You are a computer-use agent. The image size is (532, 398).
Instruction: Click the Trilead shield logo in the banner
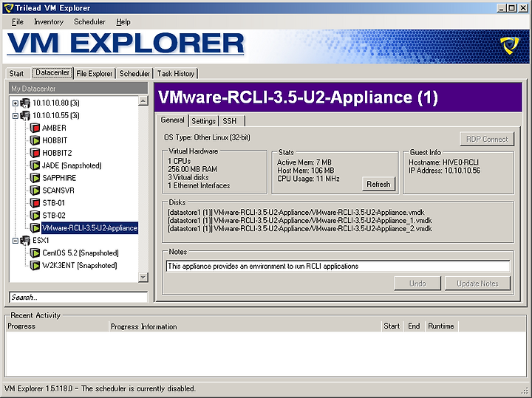point(509,46)
